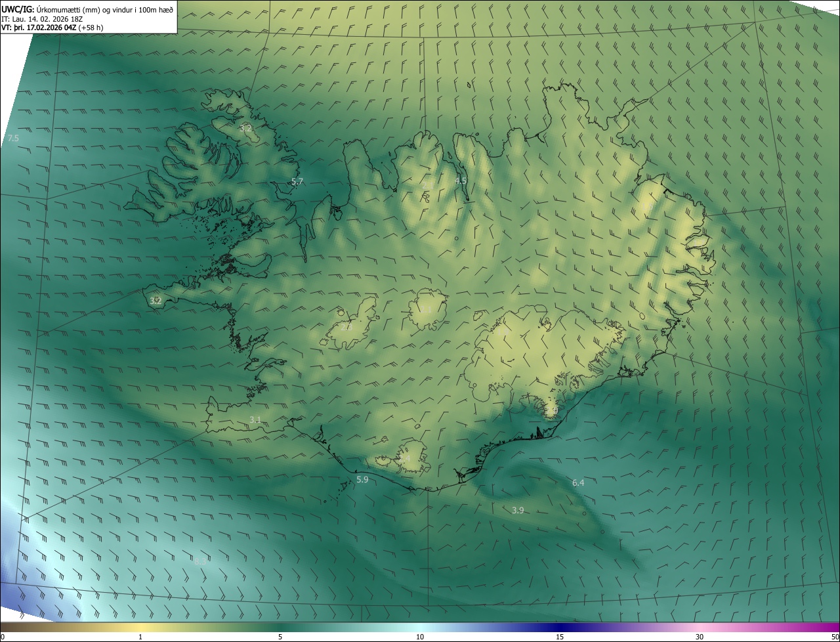This screenshot has height=642, width=840.
Task: Click the 50 label on the color scale
Action: 835,637
